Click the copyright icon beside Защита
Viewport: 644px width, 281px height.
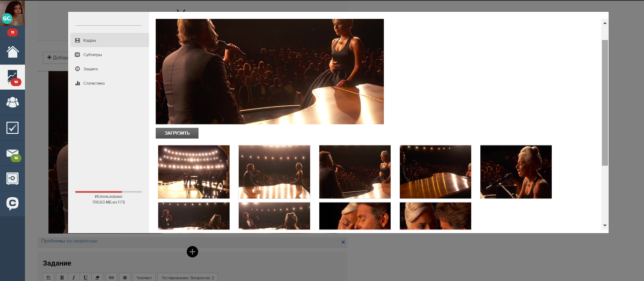[x=78, y=69]
